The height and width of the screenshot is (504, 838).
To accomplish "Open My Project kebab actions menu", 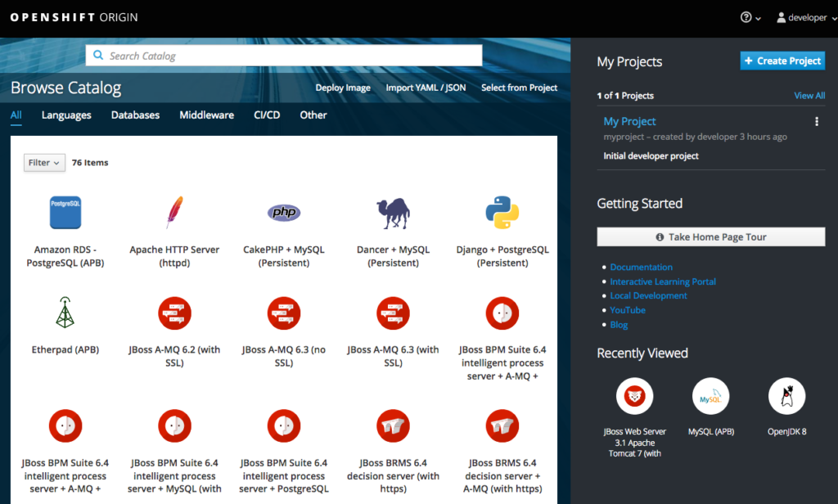I will tap(816, 122).
